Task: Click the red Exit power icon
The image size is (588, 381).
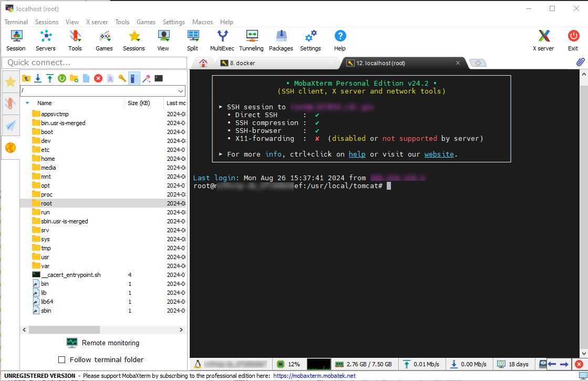Action: pos(573,41)
